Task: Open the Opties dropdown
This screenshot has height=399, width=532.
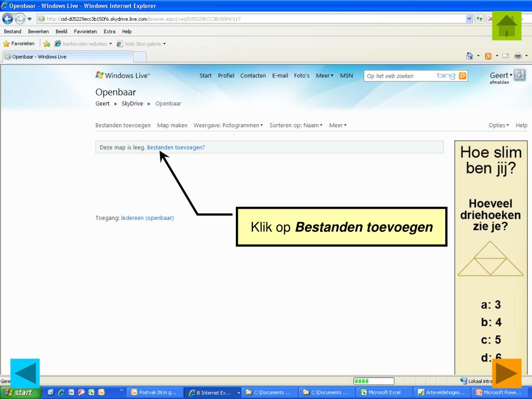Action: 499,125
